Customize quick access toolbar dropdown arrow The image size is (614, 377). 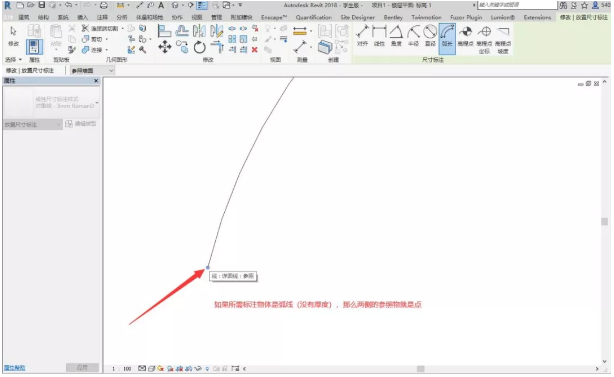[240, 5]
